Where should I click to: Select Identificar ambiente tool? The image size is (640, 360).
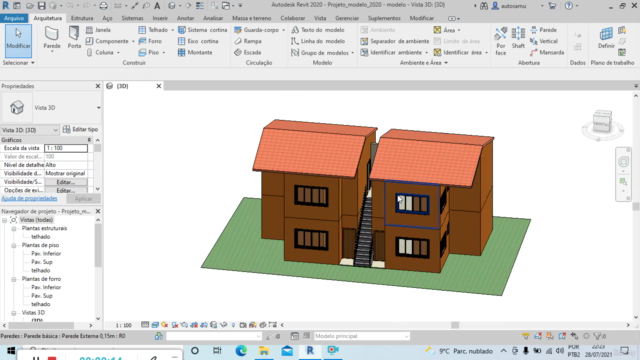[391, 53]
